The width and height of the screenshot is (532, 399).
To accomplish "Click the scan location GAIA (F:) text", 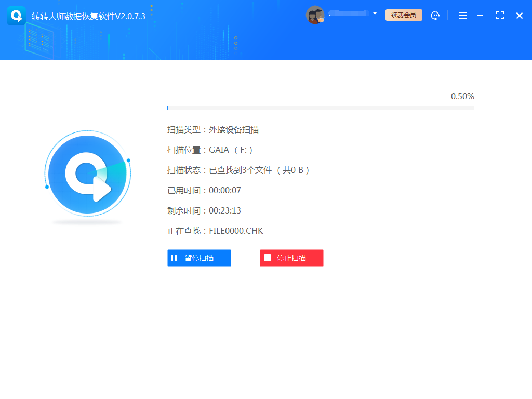I will [x=231, y=150].
